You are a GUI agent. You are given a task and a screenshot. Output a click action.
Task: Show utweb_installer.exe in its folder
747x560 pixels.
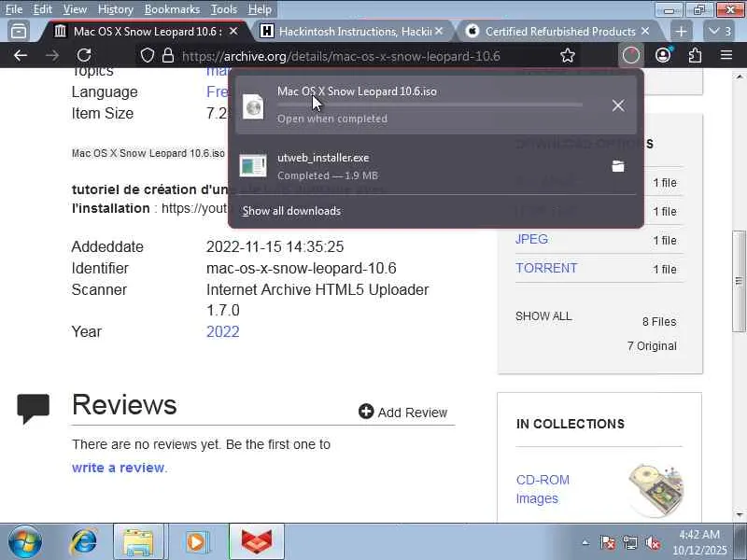[618, 166]
